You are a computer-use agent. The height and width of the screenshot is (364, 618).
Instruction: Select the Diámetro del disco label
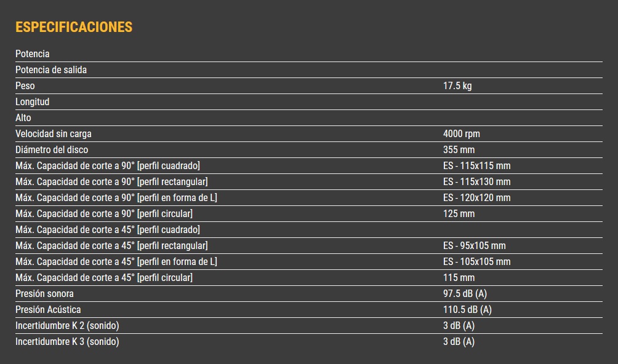pos(52,150)
